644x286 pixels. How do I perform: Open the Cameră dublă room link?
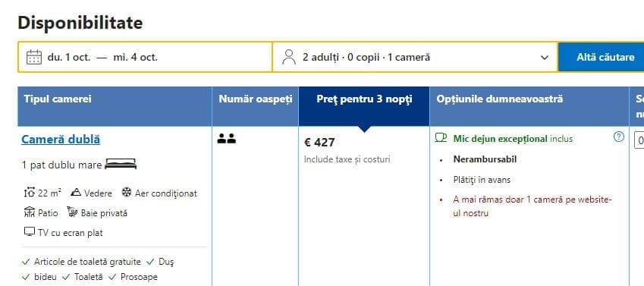pos(61,140)
